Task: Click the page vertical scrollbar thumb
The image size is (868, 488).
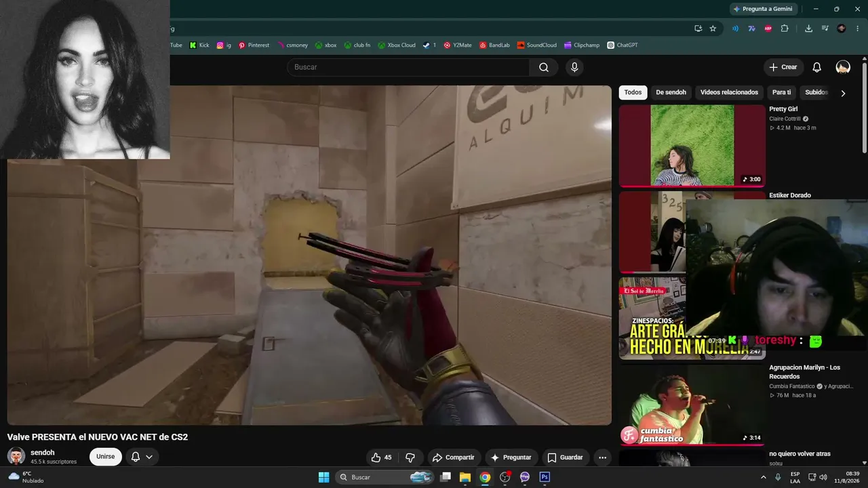Action: (865, 107)
